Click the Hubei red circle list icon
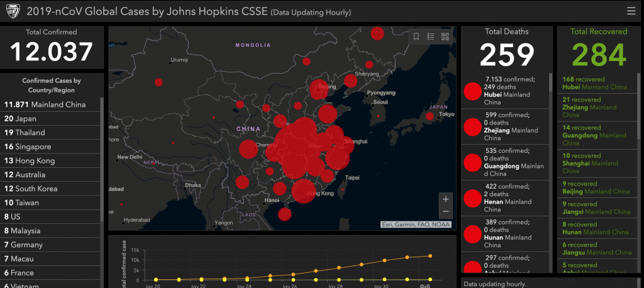Viewport: 644px width, 288px height. pos(472,92)
